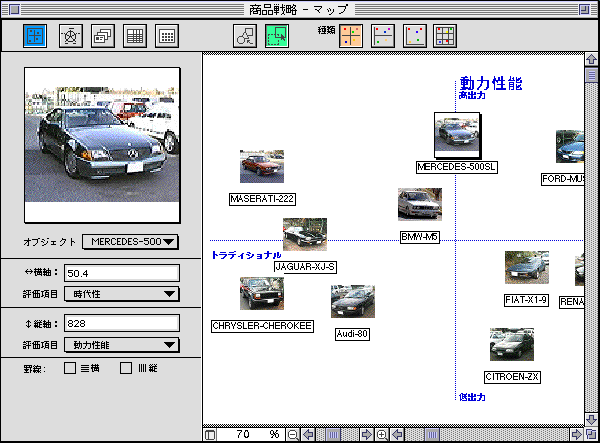The image size is (600, 443).
Task: Choose the horizontal-lines map type
Action: point(383,36)
